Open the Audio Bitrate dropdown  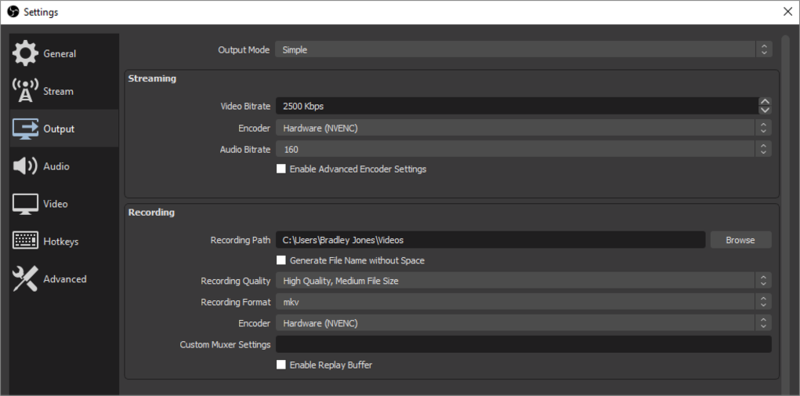[523, 149]
